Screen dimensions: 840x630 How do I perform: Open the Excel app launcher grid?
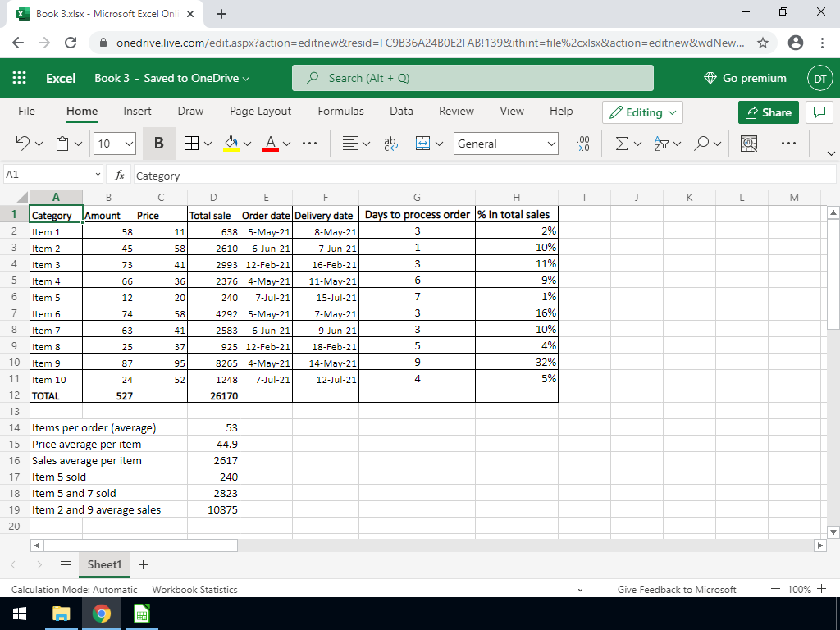pos(21,78)
